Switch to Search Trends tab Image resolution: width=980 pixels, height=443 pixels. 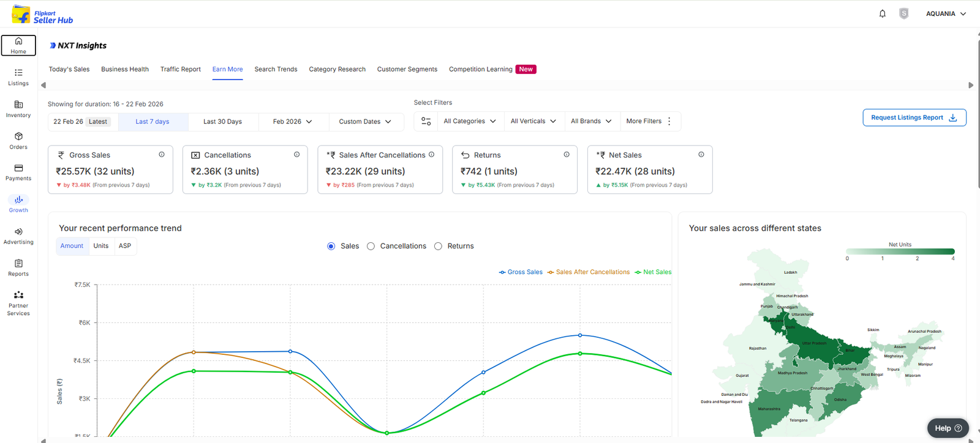[x=276, y=69]
